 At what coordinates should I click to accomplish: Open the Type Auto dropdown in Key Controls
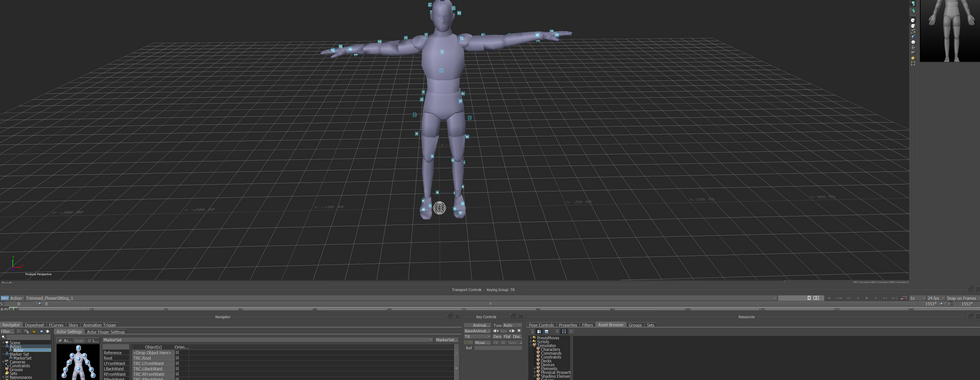click(512, 325)
